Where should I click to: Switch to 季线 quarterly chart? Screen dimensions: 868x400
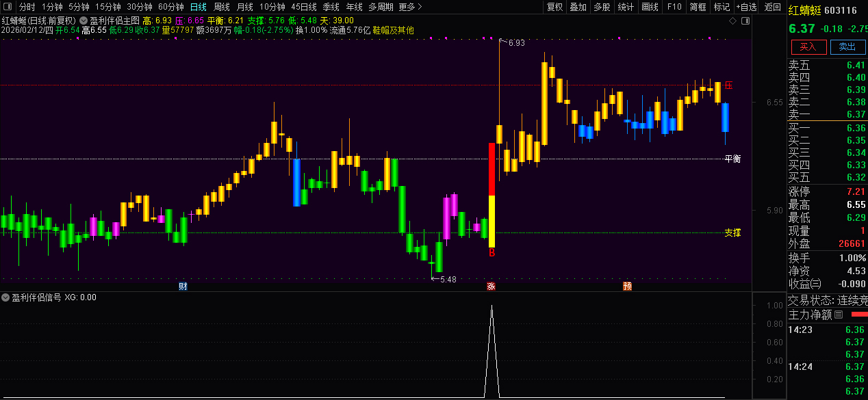coord(331,7)
